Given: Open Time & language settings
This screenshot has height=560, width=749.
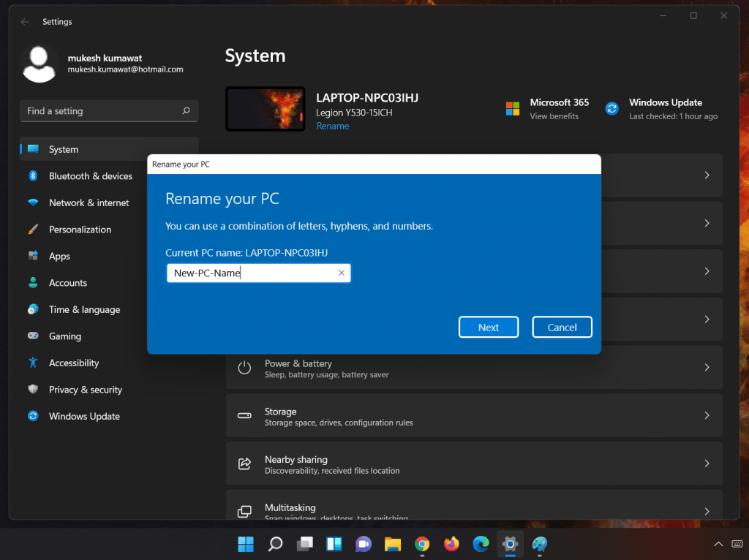Looking at the screenshot, I should click(x=83, y=310).
